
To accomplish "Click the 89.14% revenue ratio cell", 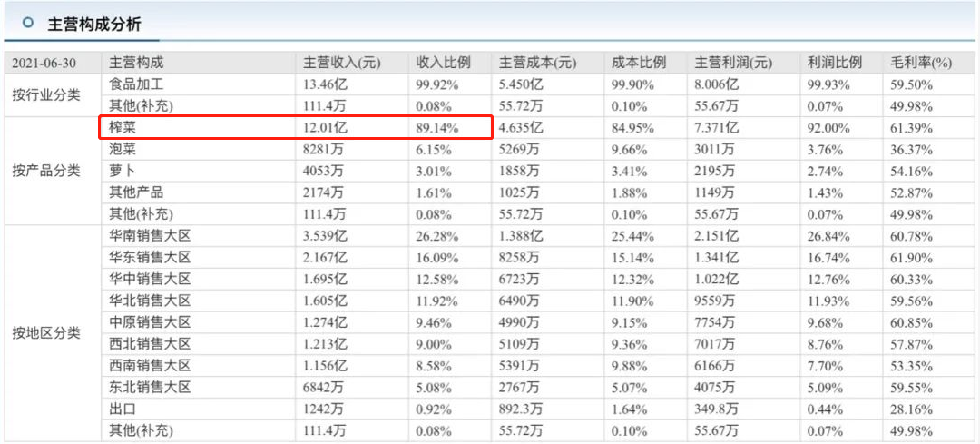I will [437, 128].
